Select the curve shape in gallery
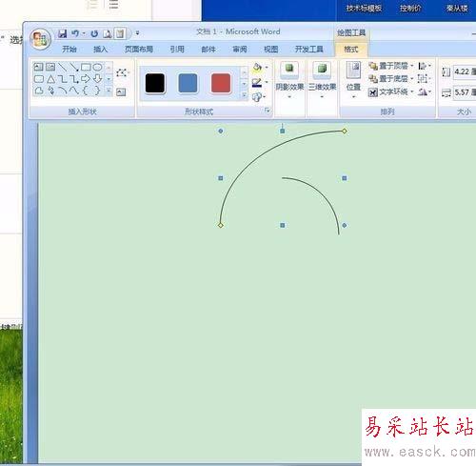Viewport: 476px width, 466px height. (x=74, y=91)
